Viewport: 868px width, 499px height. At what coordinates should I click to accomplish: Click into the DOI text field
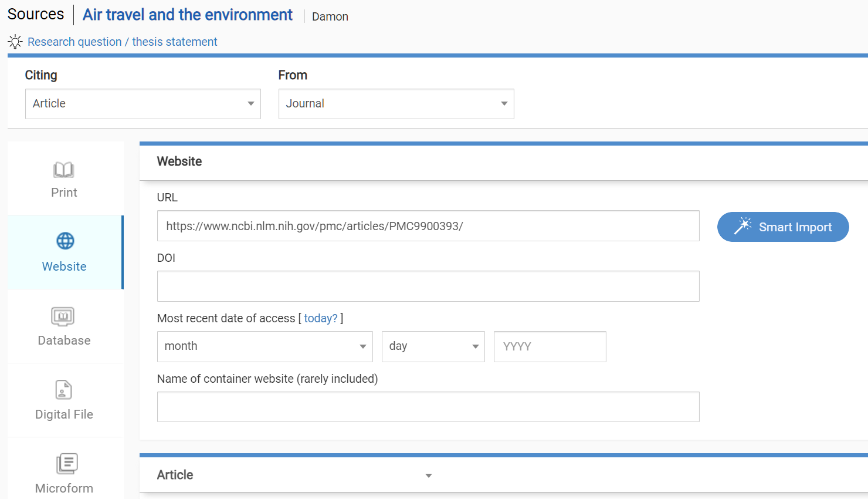pos(428,286)
